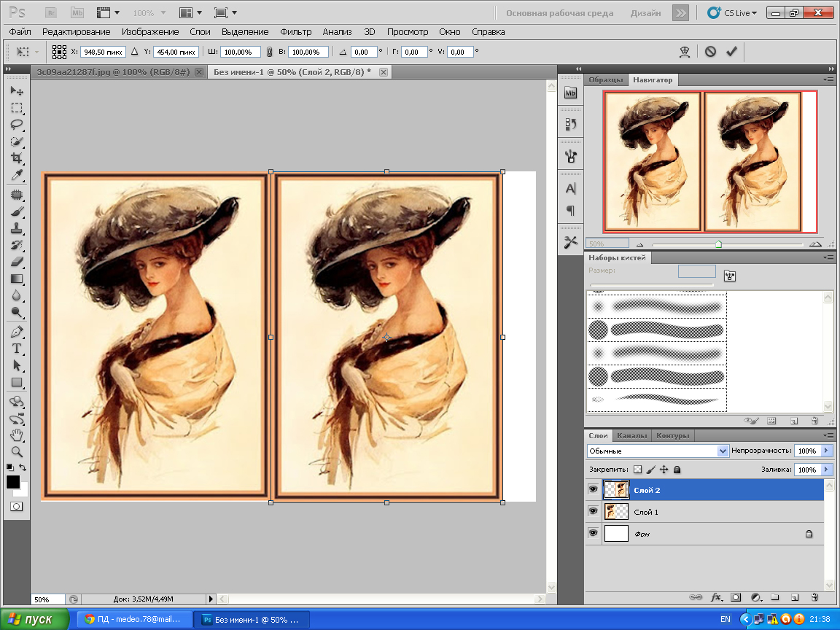Hide the Слой 1 layer
This screenshot has width=840, height=630.
click(x=593, y=512)
